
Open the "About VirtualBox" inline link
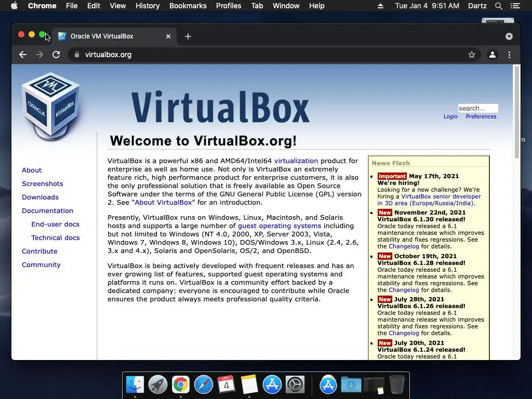point(163,203)
